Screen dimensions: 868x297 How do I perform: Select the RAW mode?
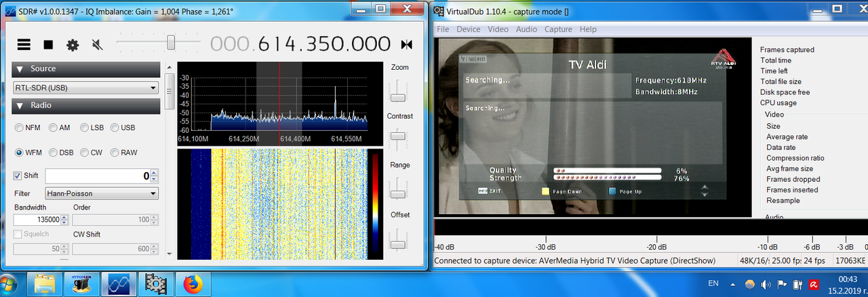(123, 153)
